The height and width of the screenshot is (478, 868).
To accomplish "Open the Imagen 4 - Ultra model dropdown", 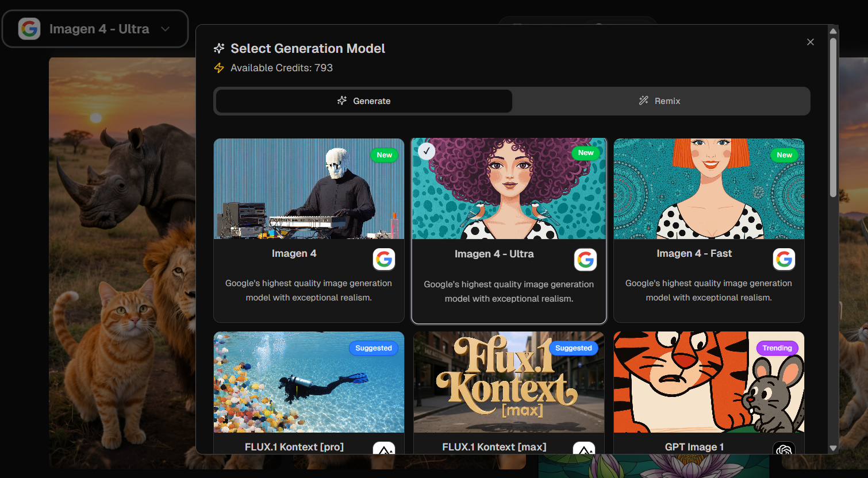I will (95, 29).
